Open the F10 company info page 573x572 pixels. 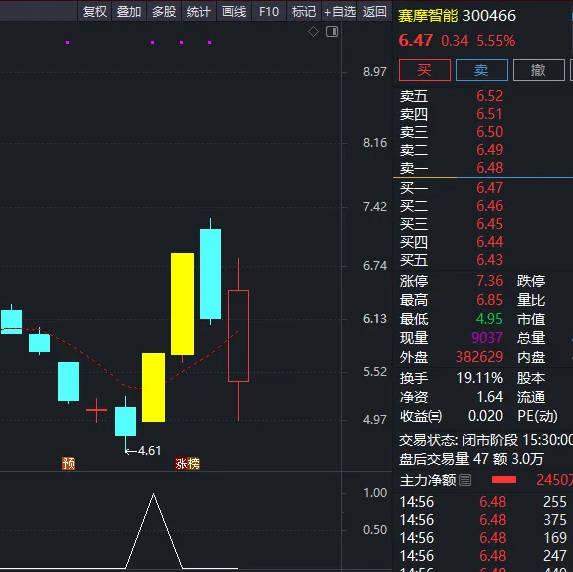pos(269,12)
